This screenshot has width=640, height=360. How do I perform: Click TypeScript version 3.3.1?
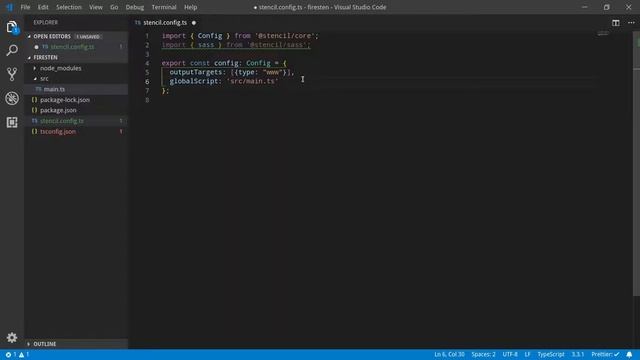click(578, 354)
